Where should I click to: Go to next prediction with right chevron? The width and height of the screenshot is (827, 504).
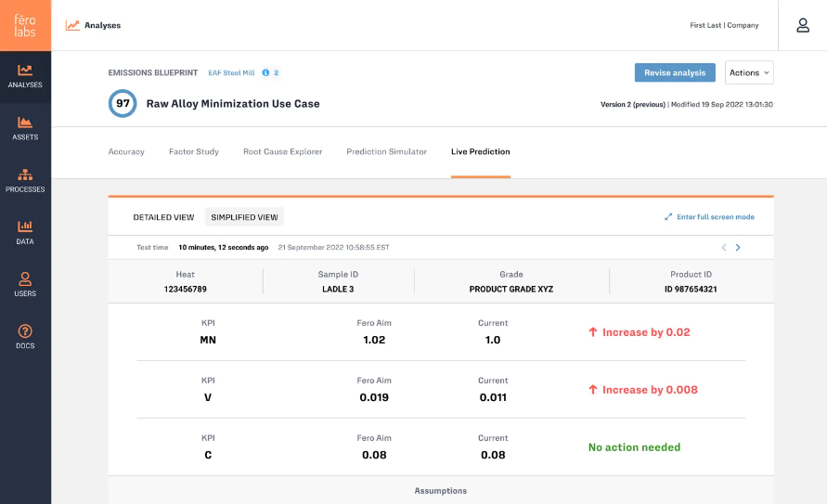pos(738,247)
